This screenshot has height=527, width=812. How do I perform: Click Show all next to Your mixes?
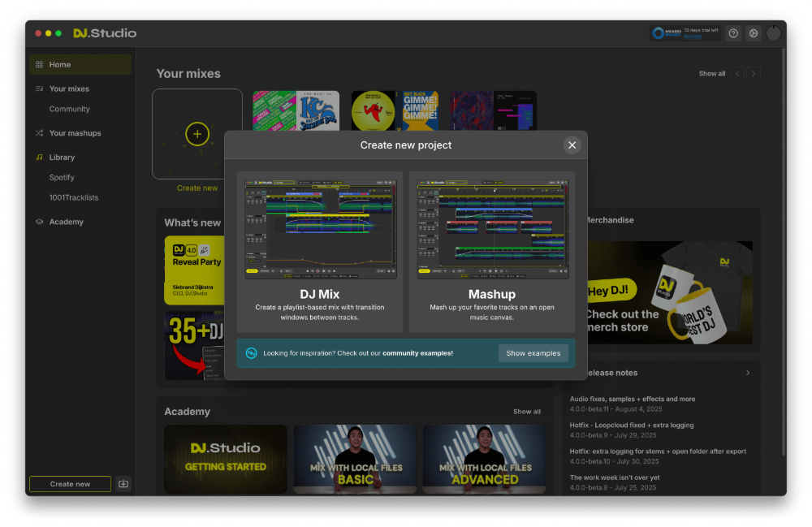click(x=711, y=73)
